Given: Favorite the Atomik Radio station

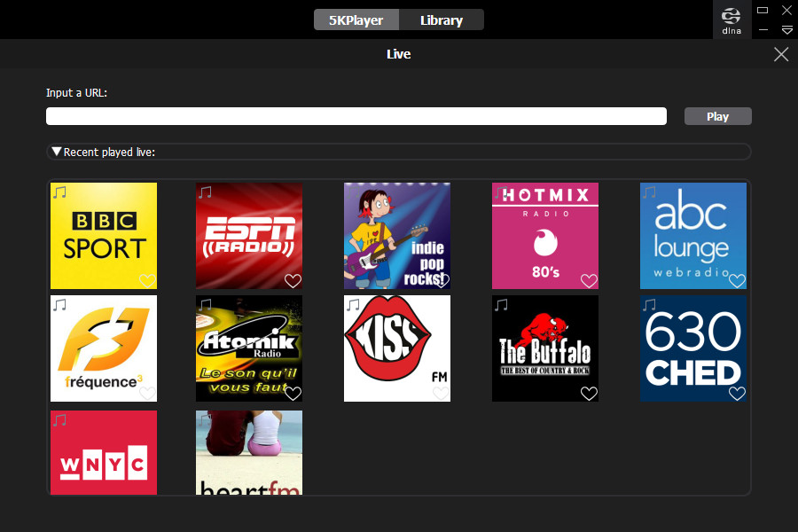Looking at the screenshot, I should tap(293, 393).
